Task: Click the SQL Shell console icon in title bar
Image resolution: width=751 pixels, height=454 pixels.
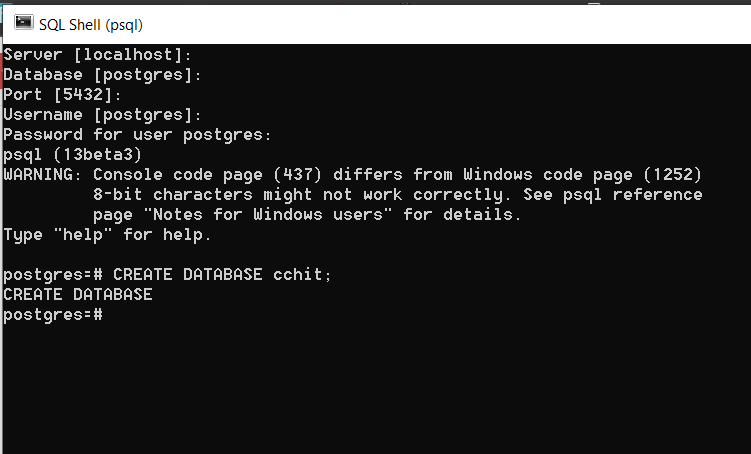Action: click(x=23, y=23)
